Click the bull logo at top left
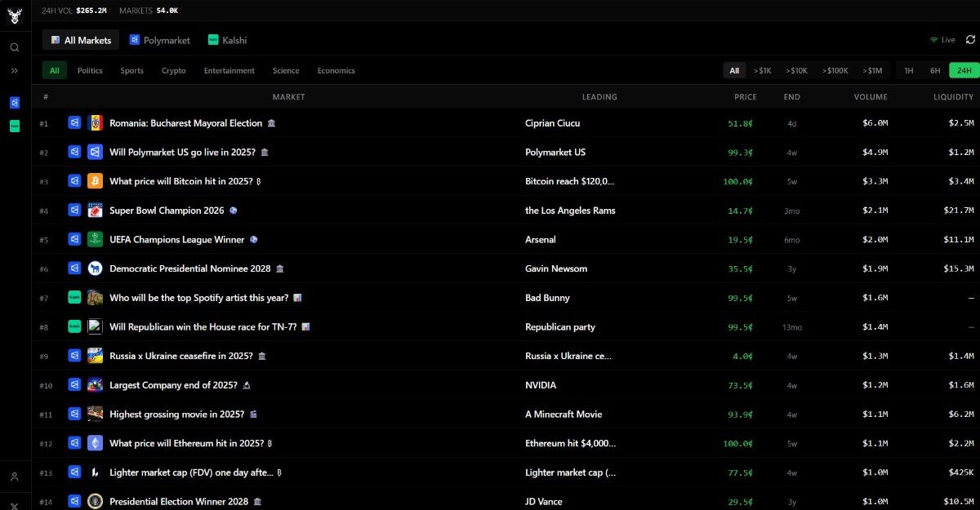The height and width of the screenshot is (510, 980). click(x=15, y=15)
